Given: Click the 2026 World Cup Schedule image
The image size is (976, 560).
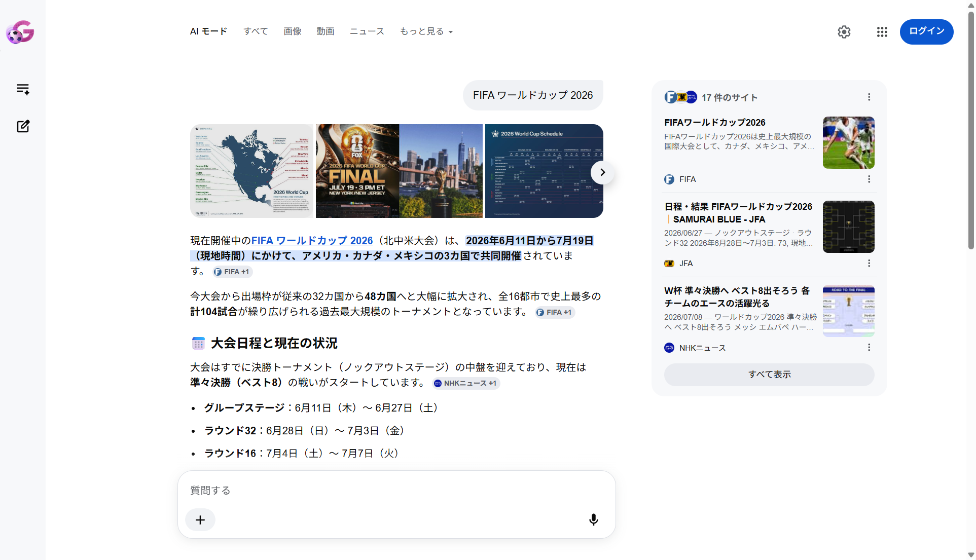Looking at the screenshot, I should (544, 171).
